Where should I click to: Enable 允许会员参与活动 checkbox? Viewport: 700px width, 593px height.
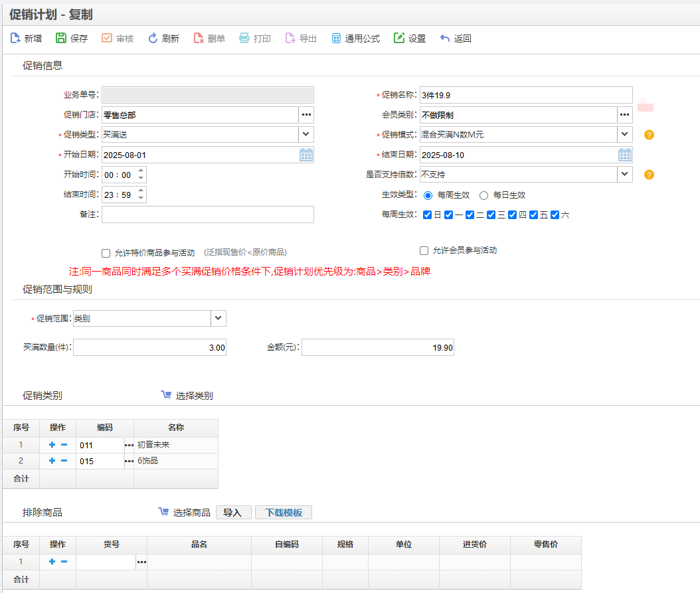(x=424, y=250)
